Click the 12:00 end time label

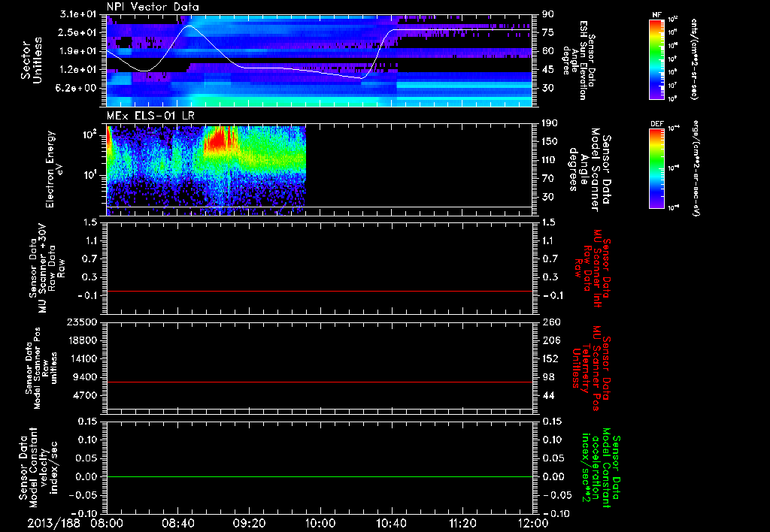pyautogui.click(x=533, y=523)
